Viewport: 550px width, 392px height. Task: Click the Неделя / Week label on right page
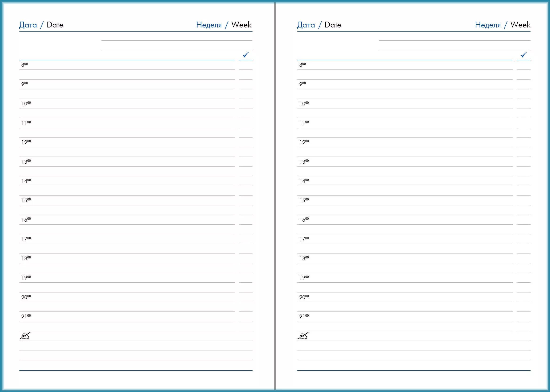point(502,25)
